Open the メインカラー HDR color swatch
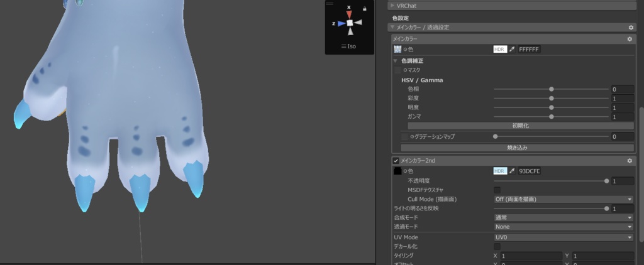This screenshot has height=265, width=644. [x=500, y=49]
